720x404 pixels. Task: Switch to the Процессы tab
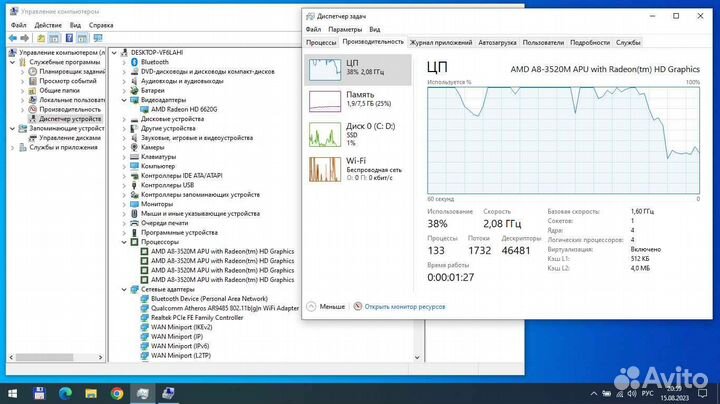click(x=321, y=42)
